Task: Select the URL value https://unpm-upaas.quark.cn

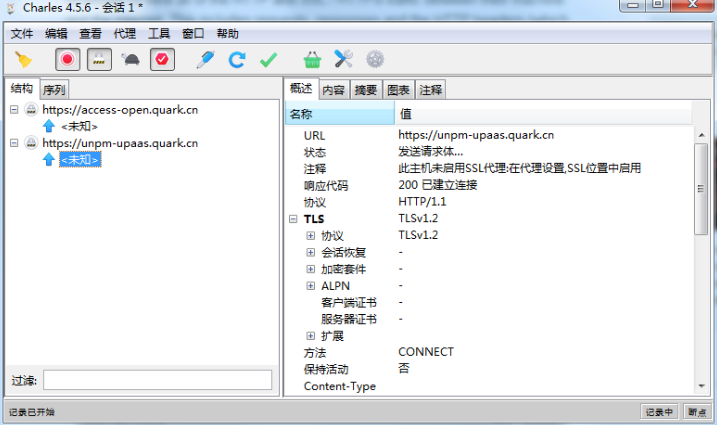Action: pyautogui.click(x=476, y=135)
